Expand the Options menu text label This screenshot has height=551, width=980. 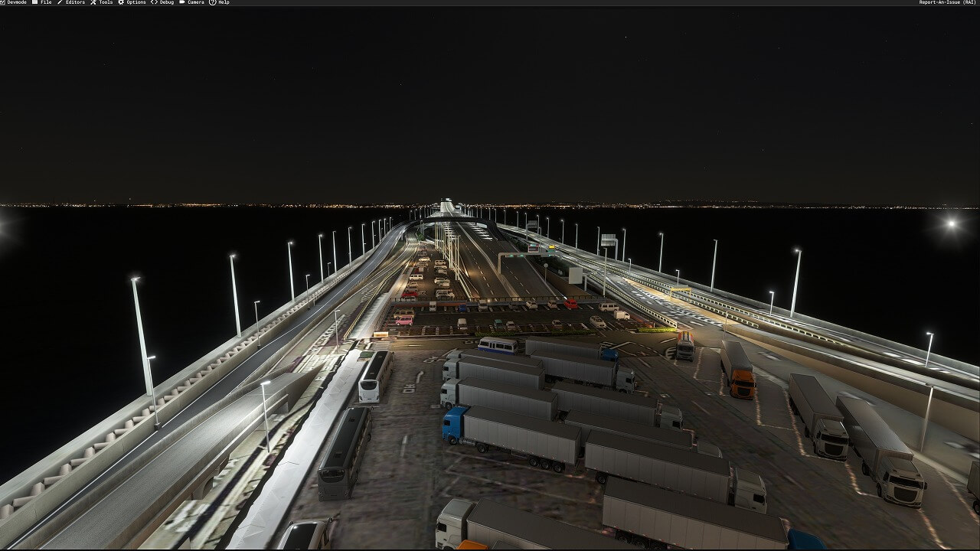tap(136, 2)
